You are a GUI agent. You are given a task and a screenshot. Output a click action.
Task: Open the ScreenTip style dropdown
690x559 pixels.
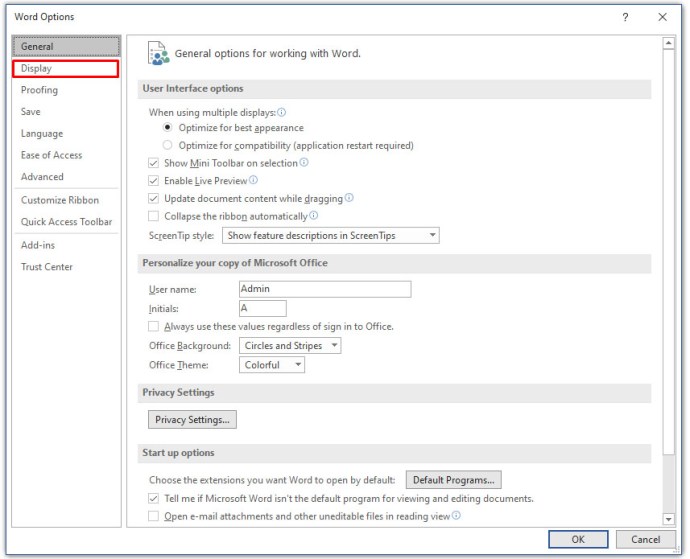tap(330, 235)
